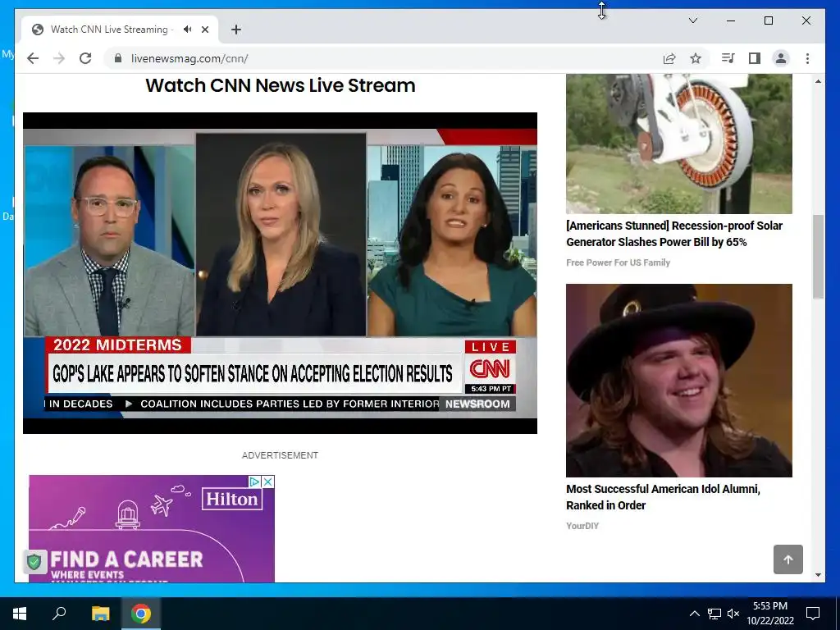Click the YourDIY source label
The height and width of the screenshot is (630, 840).
click(582, 526)
